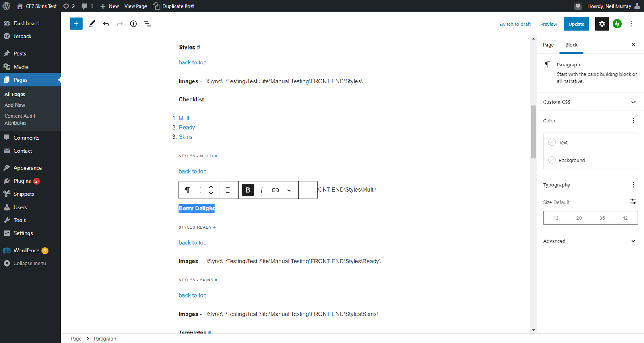Open more rich text formatting options
Image resolution: width=644 pixels, height=343 pixels.
289,190
